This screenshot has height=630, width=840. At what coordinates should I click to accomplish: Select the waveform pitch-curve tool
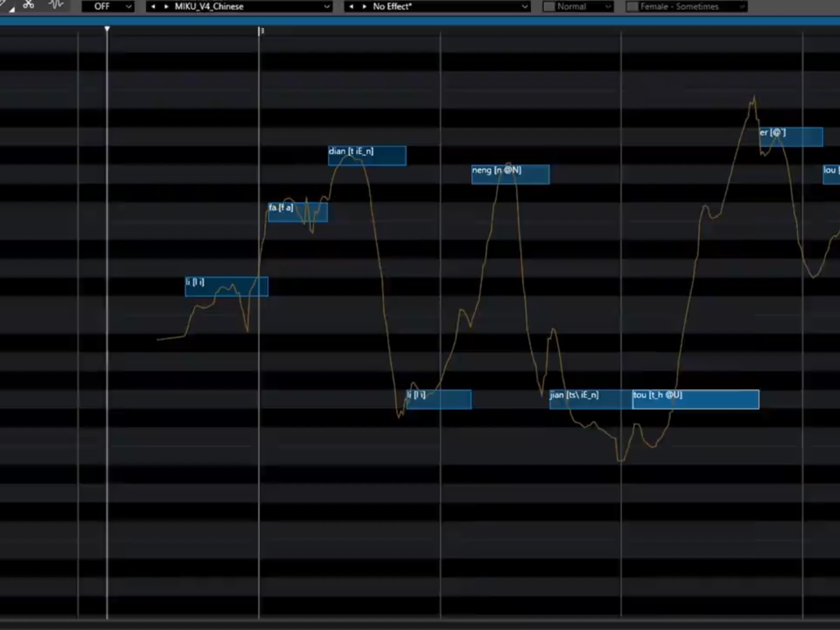point(56,5)
